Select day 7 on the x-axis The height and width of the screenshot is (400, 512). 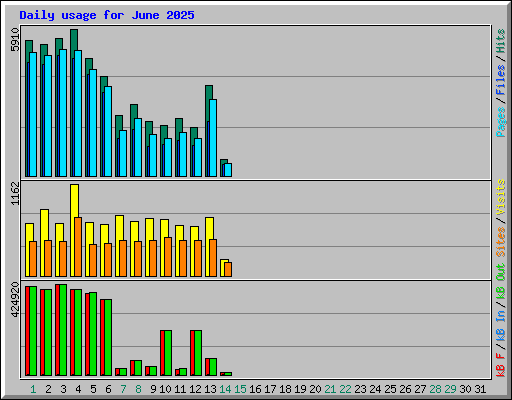123,389
